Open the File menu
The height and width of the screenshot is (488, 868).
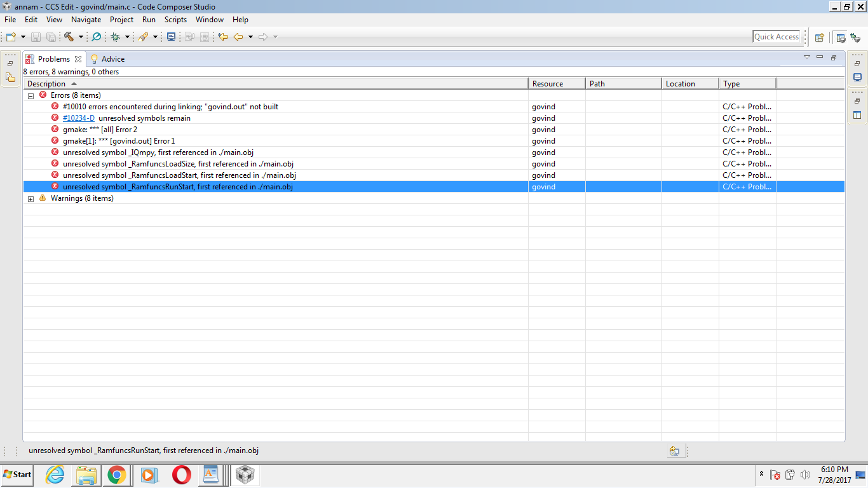10,20
